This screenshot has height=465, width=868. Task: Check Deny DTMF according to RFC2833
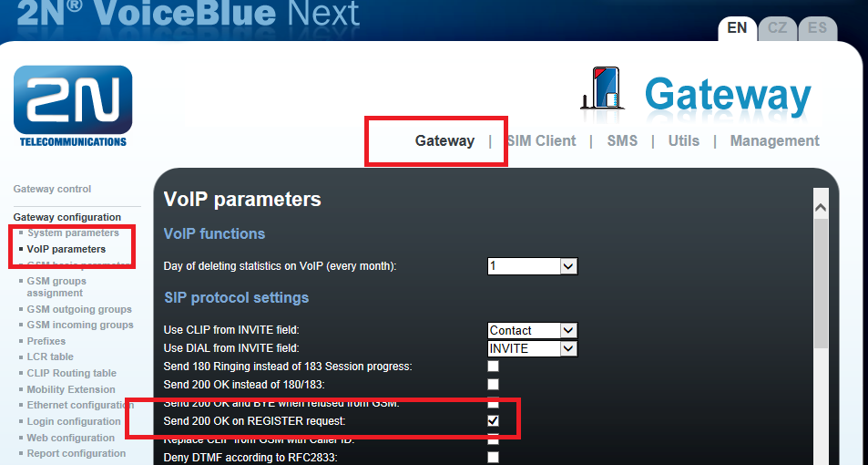point(493,458)
